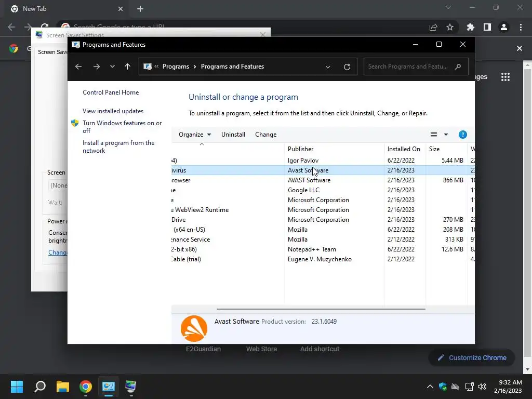Switch to Control Panel taskbar icon
Image resolution: width=532 pixels, height=399 pixels.
[x=109, y=387]
